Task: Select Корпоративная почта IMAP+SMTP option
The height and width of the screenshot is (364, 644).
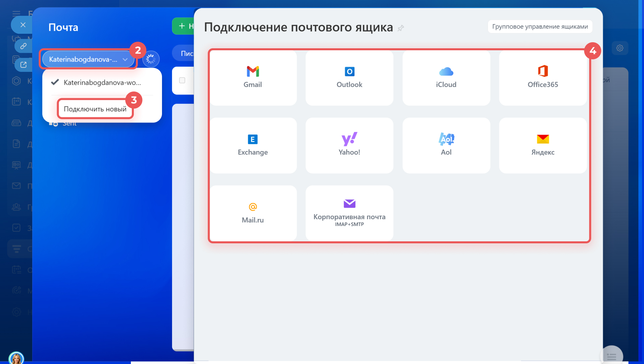Action: (349, 213)
